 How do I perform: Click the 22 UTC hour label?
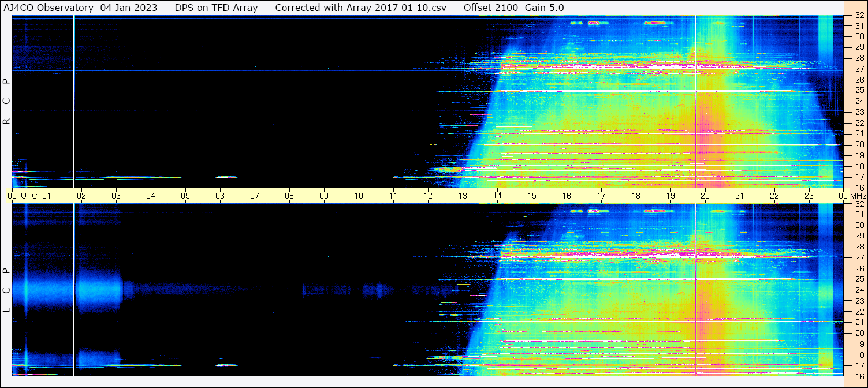point(774,196)
